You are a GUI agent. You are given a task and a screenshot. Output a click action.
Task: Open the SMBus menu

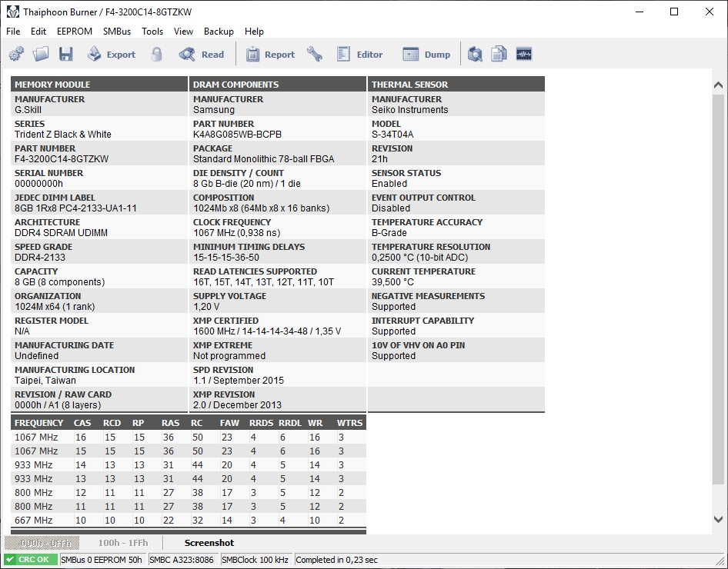(x=117, y=32)
